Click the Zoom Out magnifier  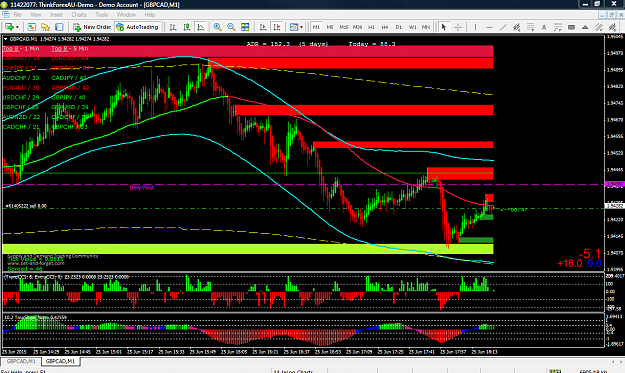click(x=231, y=27)
